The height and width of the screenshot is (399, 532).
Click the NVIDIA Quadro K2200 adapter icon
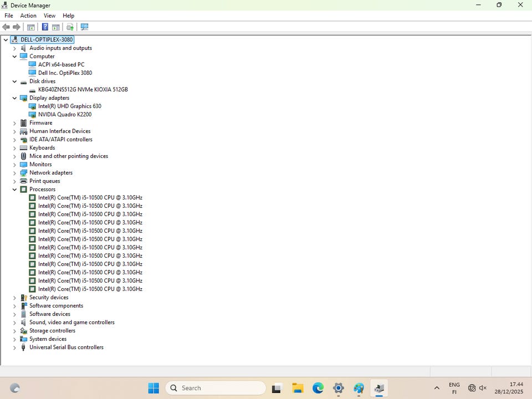click(32, 115)
